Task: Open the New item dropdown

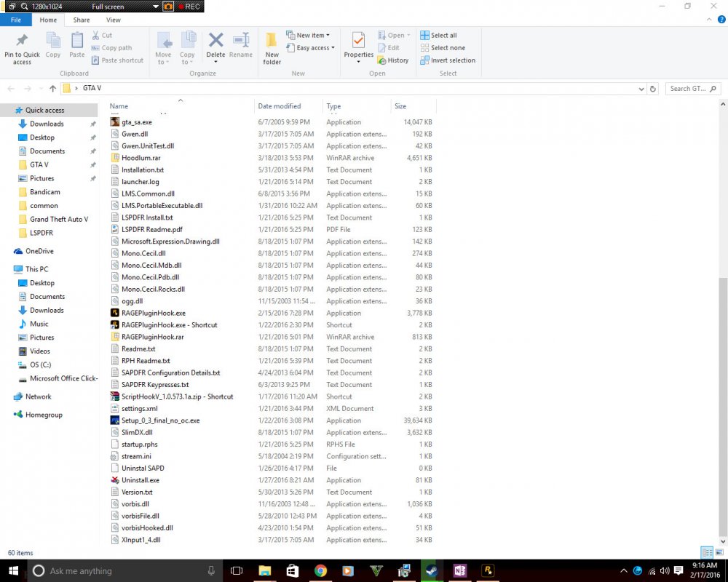Action: coord(308,35)
